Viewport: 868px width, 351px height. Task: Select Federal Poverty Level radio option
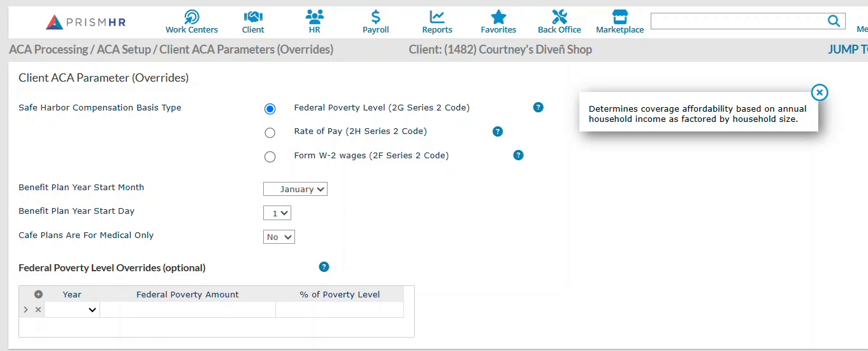click(x=270, y=109)
